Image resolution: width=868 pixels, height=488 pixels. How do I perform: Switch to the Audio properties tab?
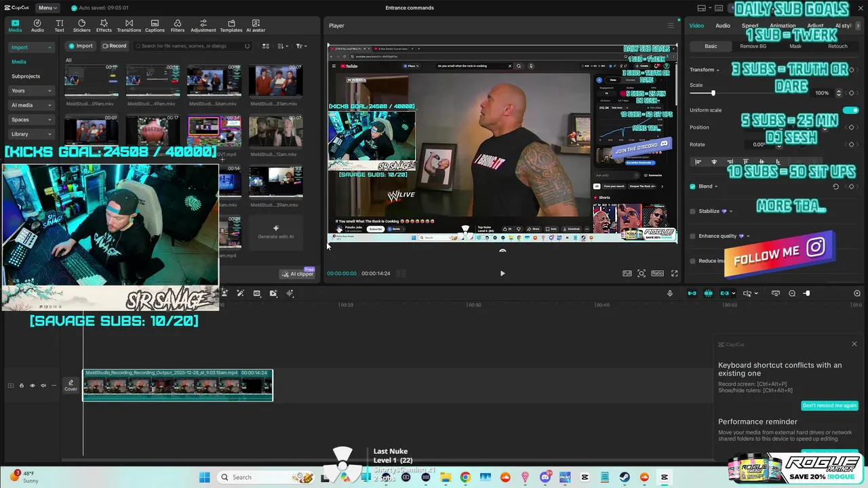(723, 26)
